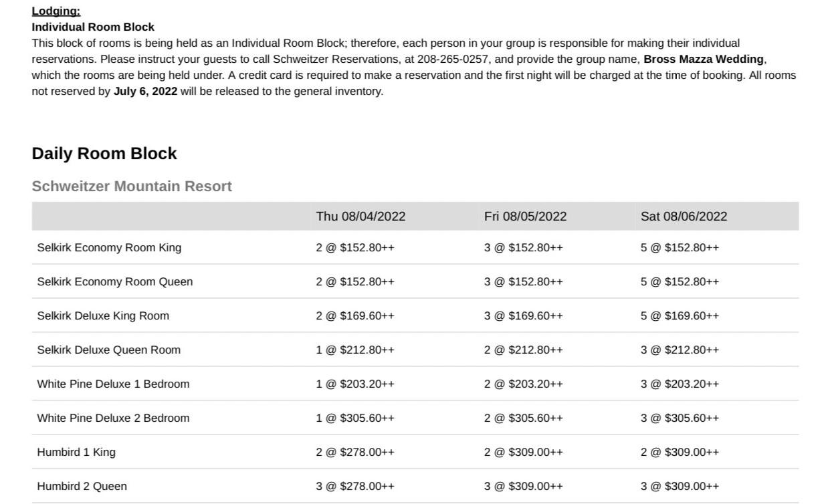Click the 'Lodging:' underlined heading
Screen dimensions: 830x504
coord(56,11)
